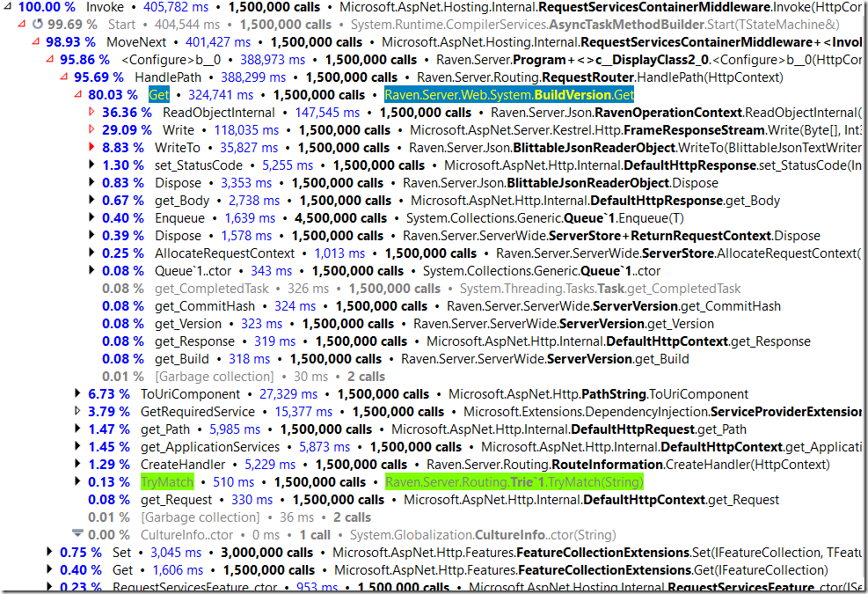Select the get_CompletedTask row
868x594 pixels.
421,289
